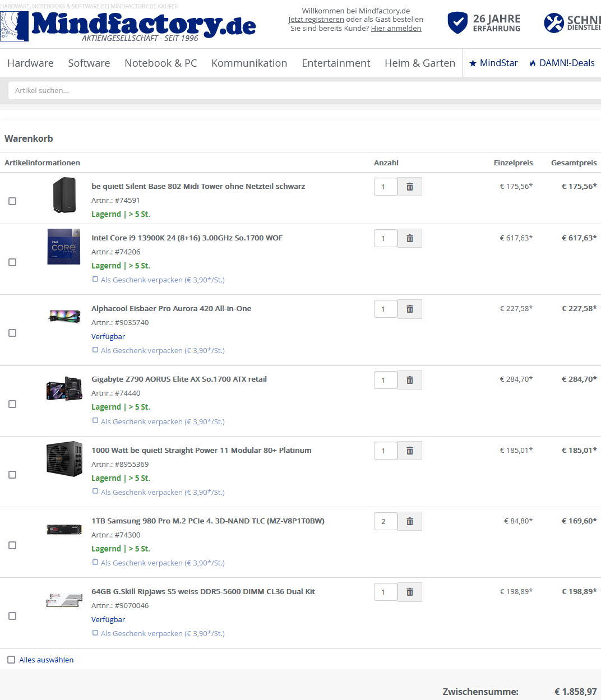Click the Silent Base 802 case thumbnail

pyautogui.click(x=64, y=195)
